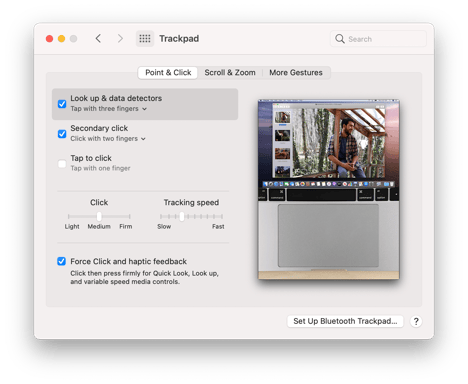Disable Look up & data detectors checkbox
The image size is (468, 384).
point(62,104)
